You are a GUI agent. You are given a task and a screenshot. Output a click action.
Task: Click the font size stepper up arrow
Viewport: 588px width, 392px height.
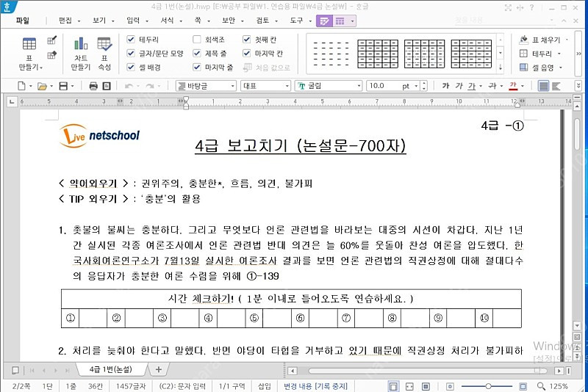coord(424,83)
